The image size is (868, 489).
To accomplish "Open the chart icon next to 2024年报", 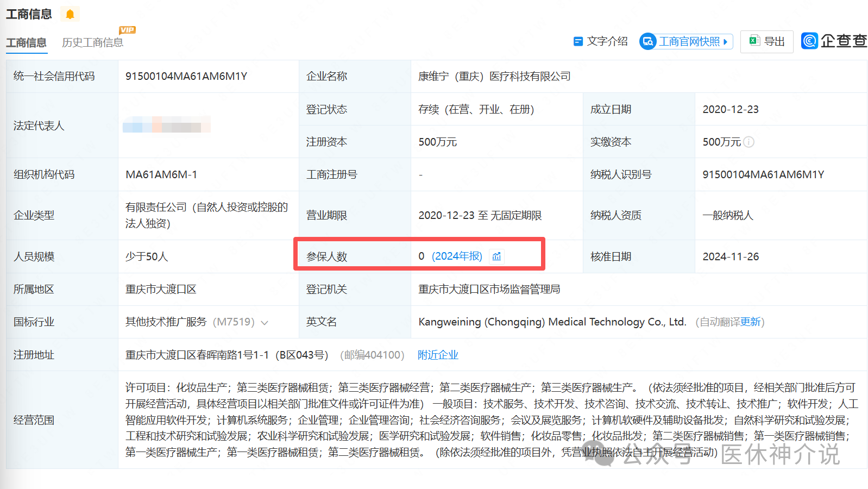I will tap(496, 256).
